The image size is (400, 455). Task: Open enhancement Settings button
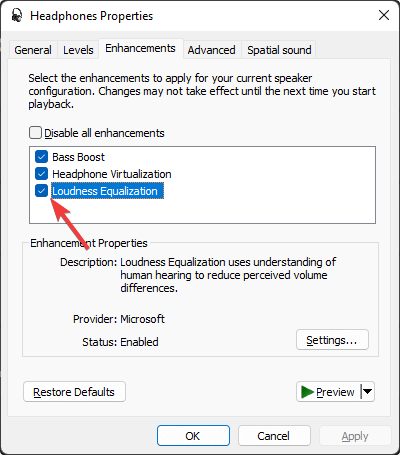point(332,340)
